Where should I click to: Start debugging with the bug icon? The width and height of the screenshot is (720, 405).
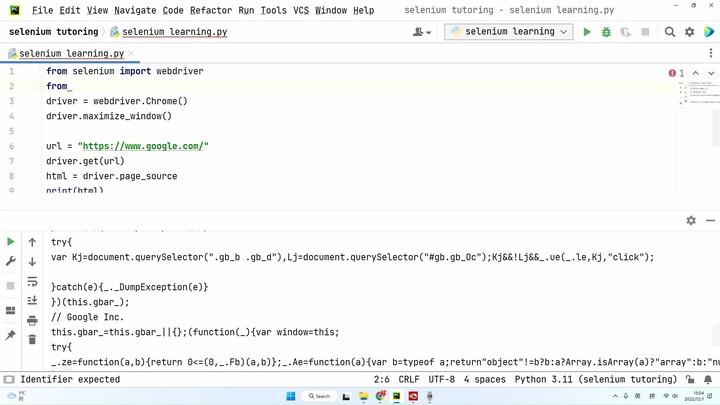(606, 32)
